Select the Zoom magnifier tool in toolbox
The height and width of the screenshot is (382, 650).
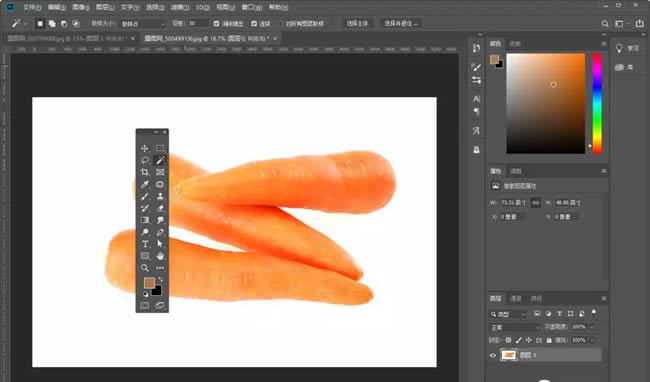point(145,268)
